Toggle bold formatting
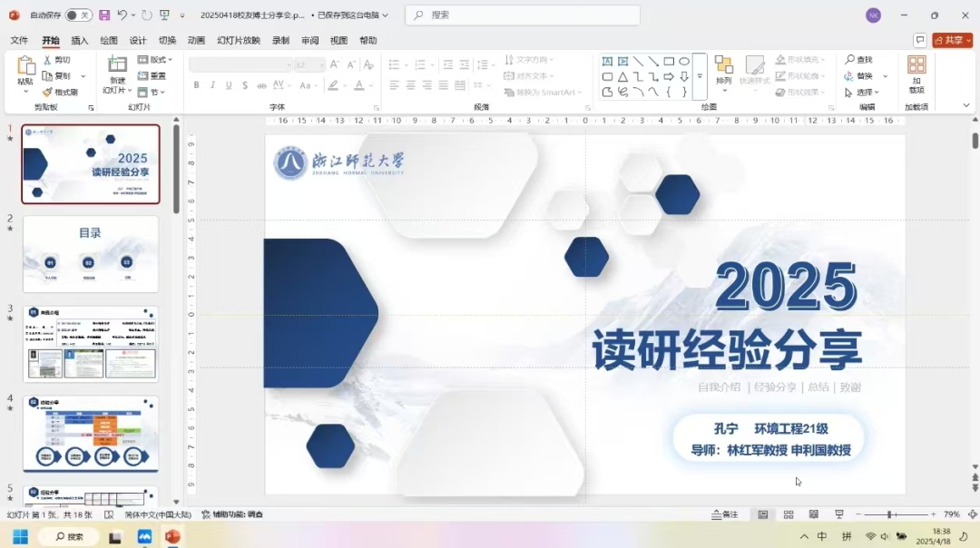This screenshot has height=548, width=980. click(196, 85)
